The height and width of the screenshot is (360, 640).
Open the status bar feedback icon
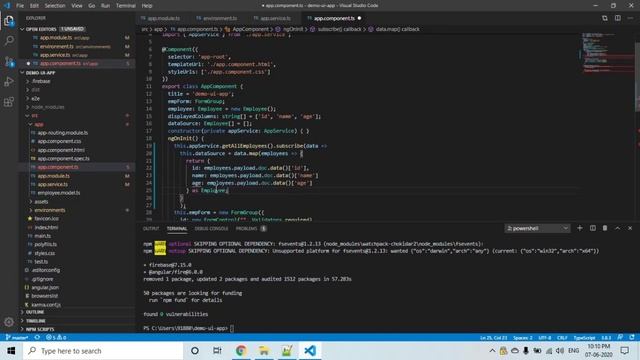pos(620,338)
